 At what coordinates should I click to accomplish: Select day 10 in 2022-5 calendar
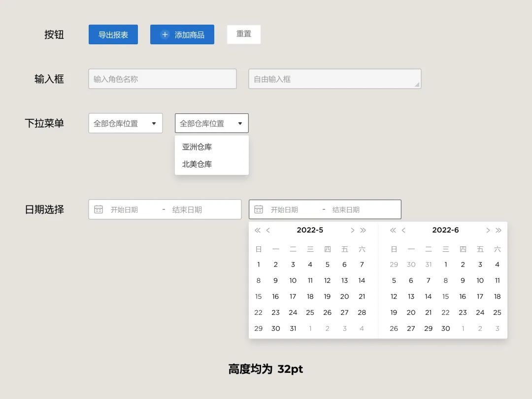coord(293,281)
